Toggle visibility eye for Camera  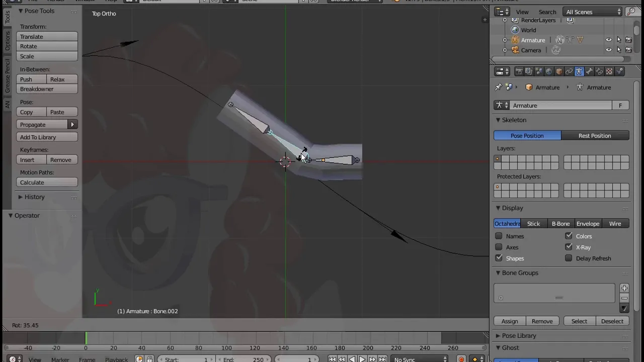click(x=609, y=50)
